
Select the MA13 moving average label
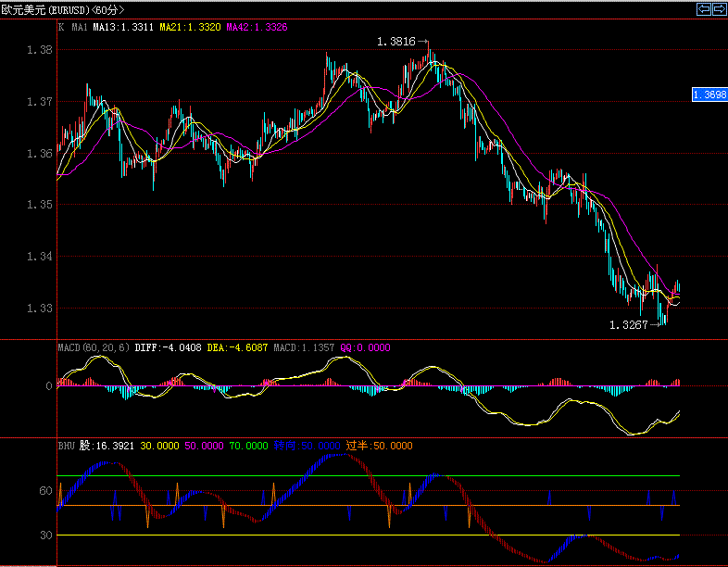[x=123, y=28]
